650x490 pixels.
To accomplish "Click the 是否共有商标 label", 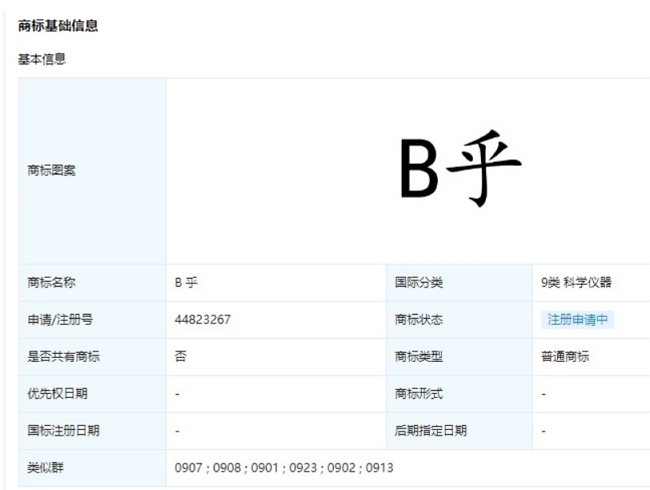I will click(63, 357).
